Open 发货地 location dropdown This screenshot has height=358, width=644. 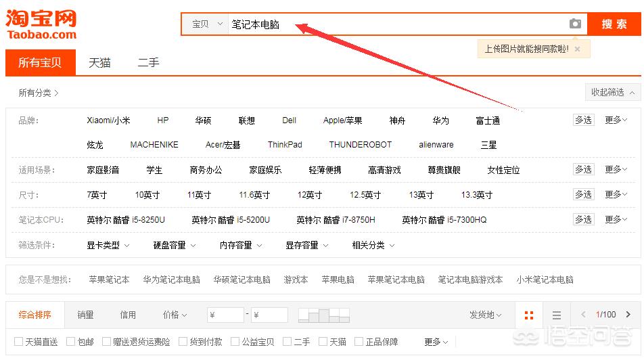click(486, 315)
